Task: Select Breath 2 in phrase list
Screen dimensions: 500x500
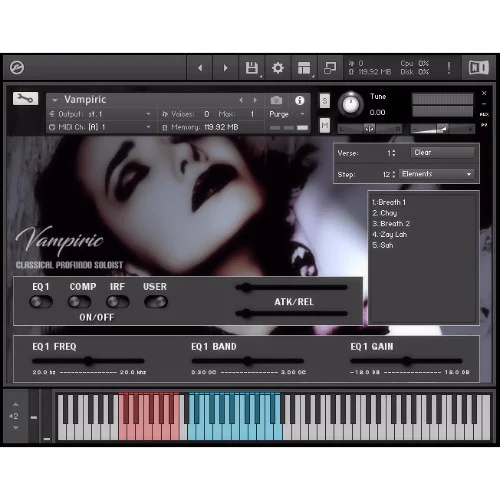Action: coord(391,224)
